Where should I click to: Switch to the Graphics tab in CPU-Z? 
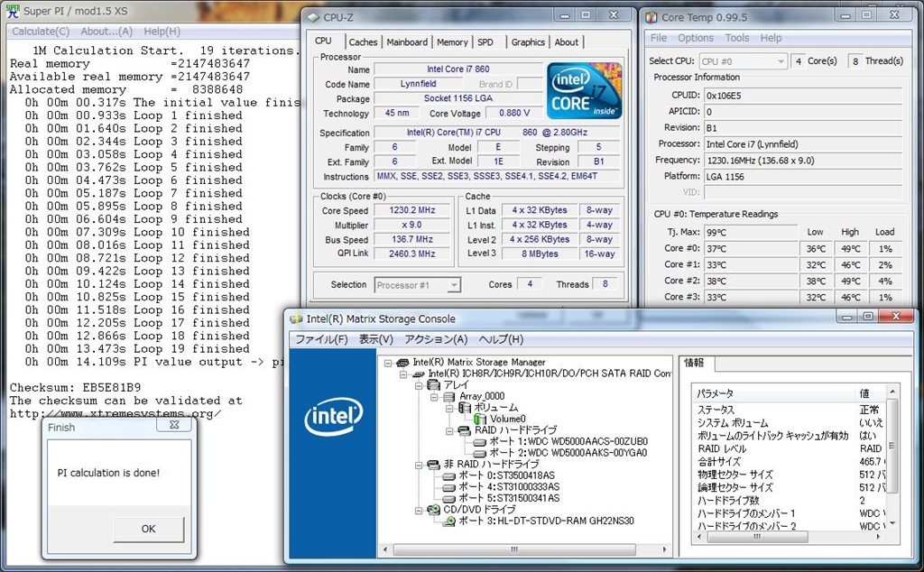[x=528, y=42]
